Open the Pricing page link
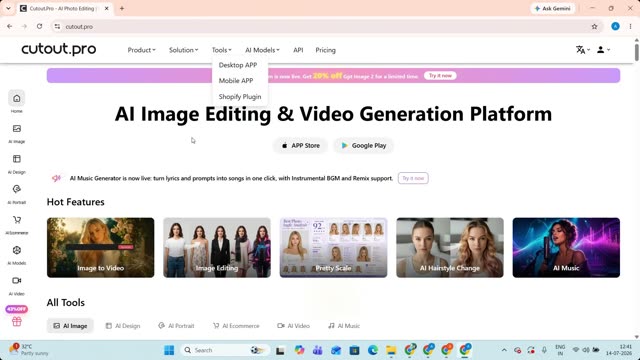640x360 pixels. (325, 50)
